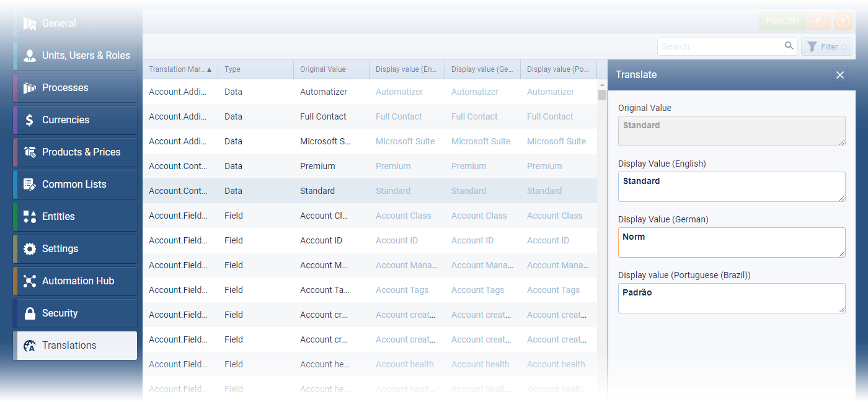Close the Translate panel
The image size is (868, 402).
(840, 75)
